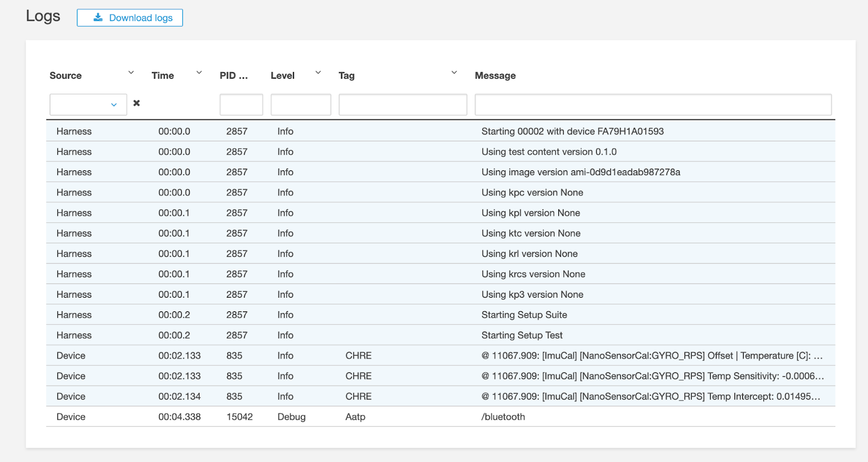Click the Download logs button
868x462 pixels.
pyautogui.click(x=130, y=18)
